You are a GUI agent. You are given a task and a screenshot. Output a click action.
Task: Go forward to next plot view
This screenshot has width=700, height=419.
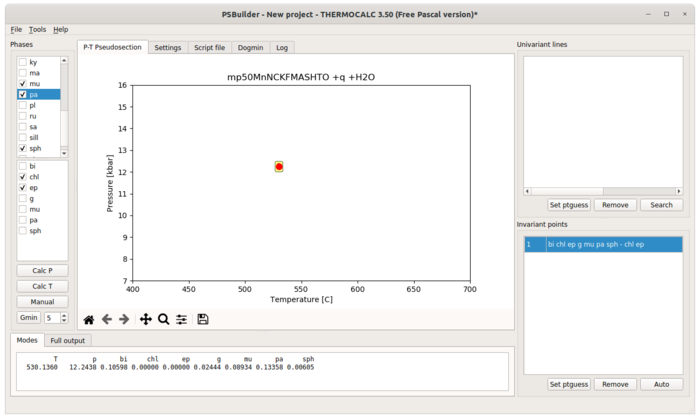(124, 319)
